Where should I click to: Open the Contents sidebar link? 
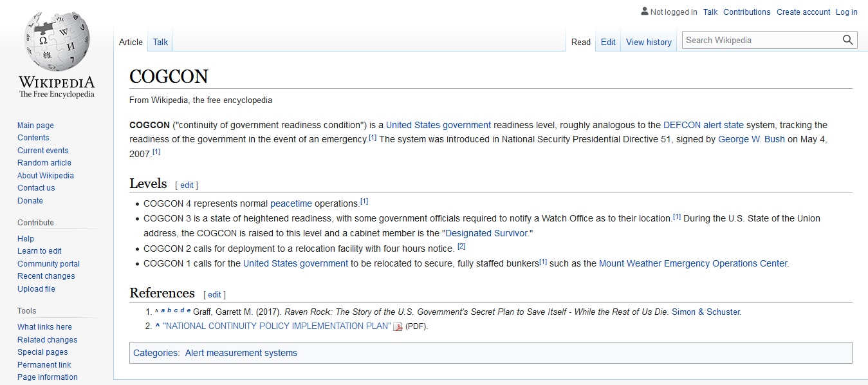(x=33, y=138)
